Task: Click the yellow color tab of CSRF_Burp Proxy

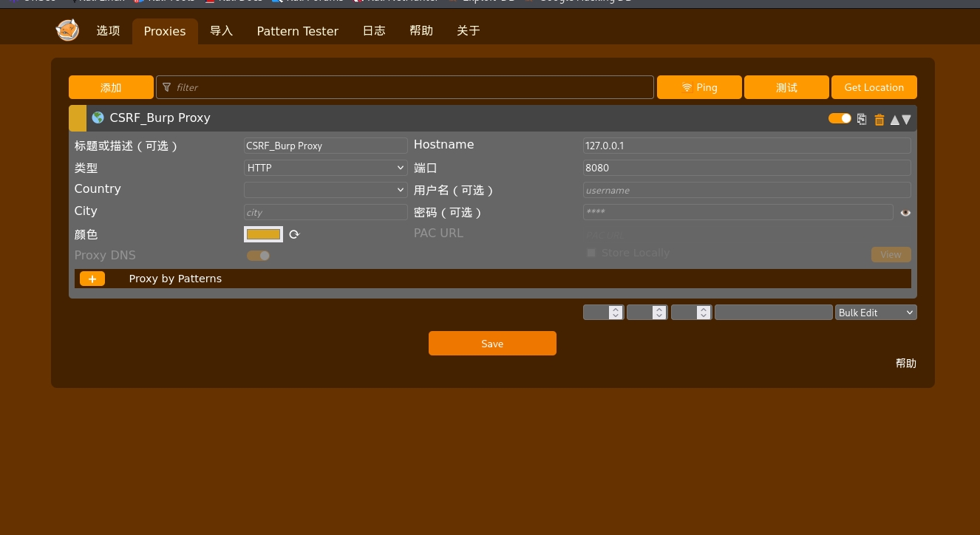Action: 78,118
